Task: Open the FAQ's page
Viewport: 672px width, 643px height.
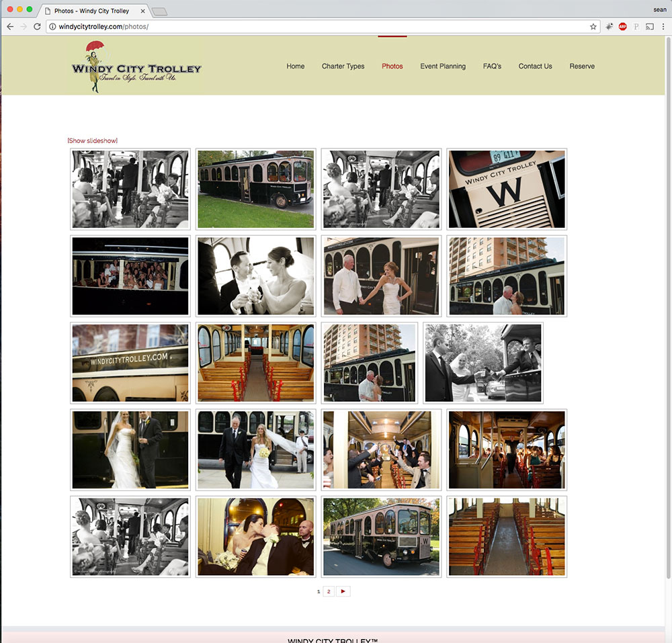Action: (492, 67)
